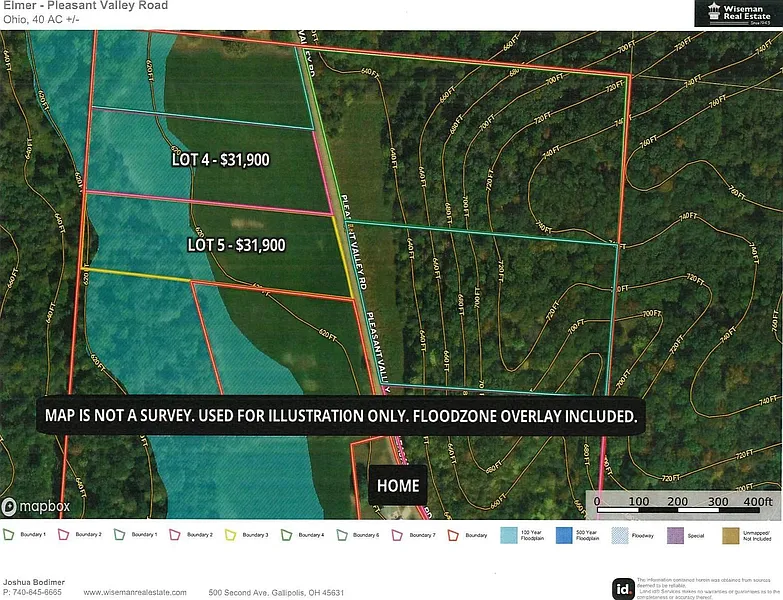Click the Boundary 4 legend icon
The image size is (783, 600).
(x=288, y=536)
